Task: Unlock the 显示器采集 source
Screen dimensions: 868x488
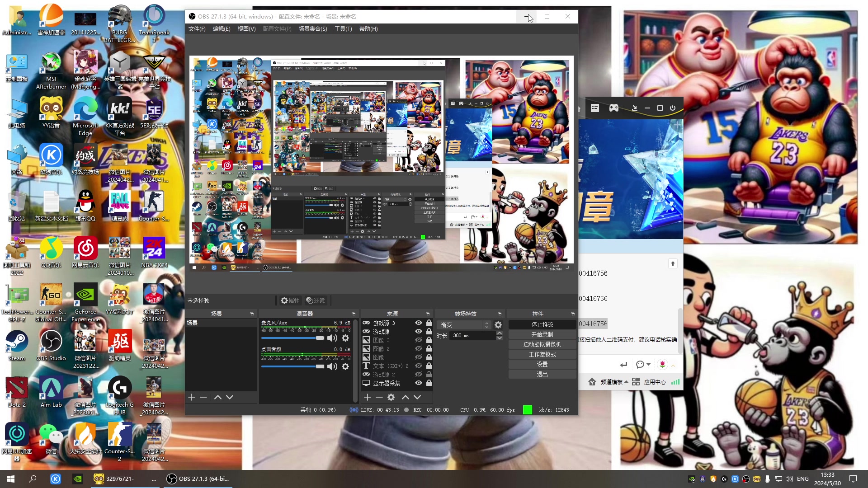Action: point(429,383)
